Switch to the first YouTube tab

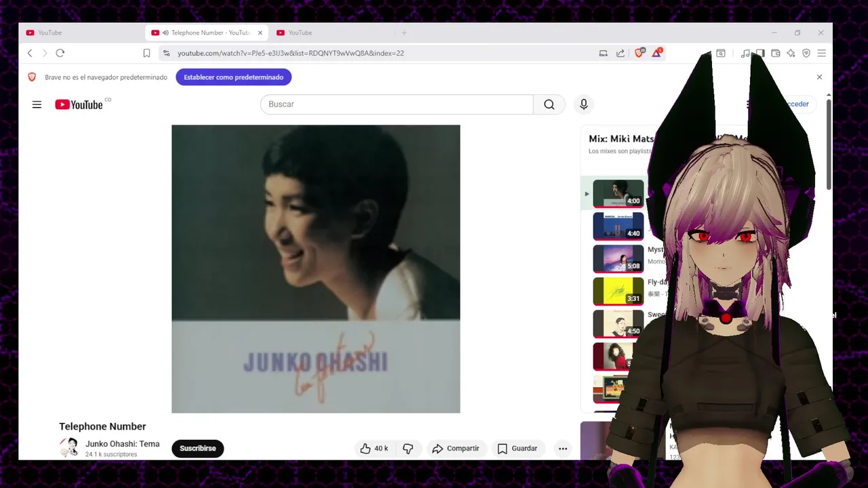81,33
